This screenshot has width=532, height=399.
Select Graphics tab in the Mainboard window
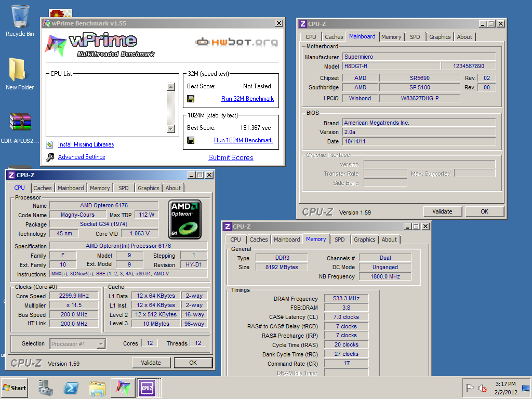point(440,37)
